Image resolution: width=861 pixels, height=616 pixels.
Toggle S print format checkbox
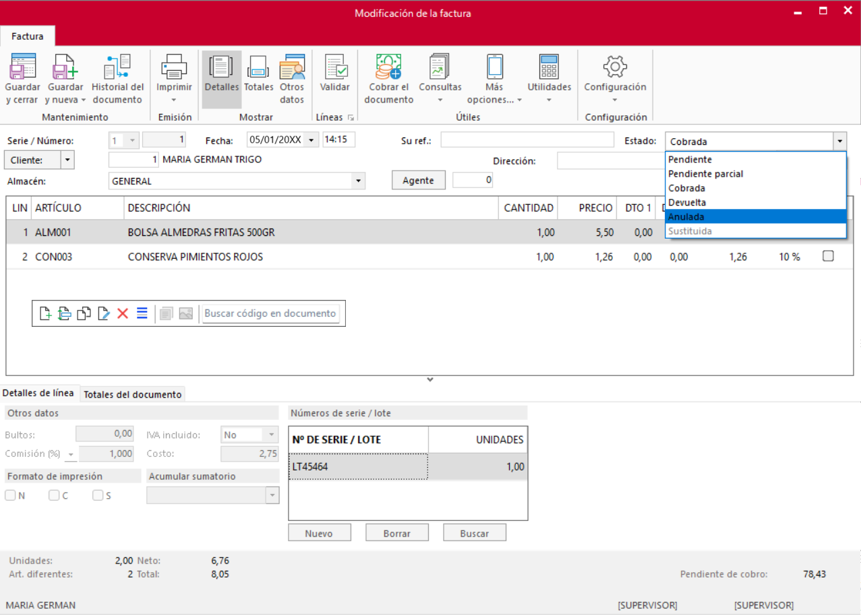[x=98, y=495]
